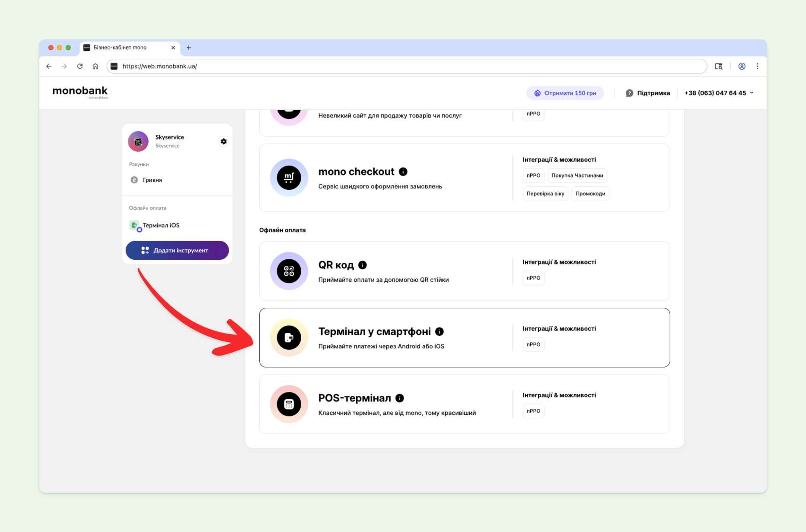Screen dimensions: 806x532
Task: Open settings gear next to Skyservice
Action: click(223, 141)
